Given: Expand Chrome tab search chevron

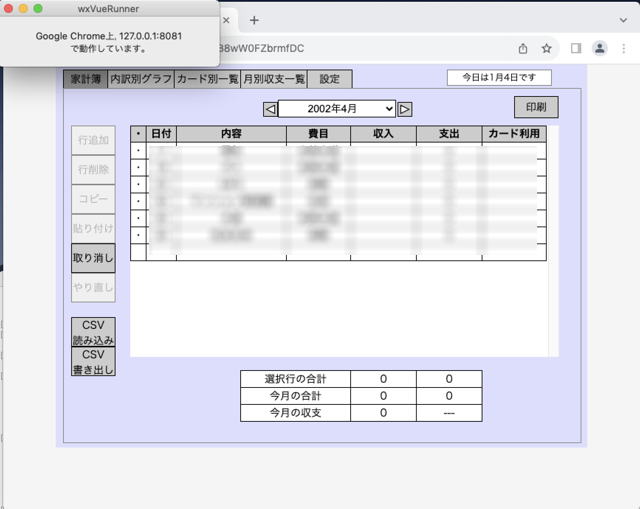Looking at the screenshot, I should tap(623, 20).
